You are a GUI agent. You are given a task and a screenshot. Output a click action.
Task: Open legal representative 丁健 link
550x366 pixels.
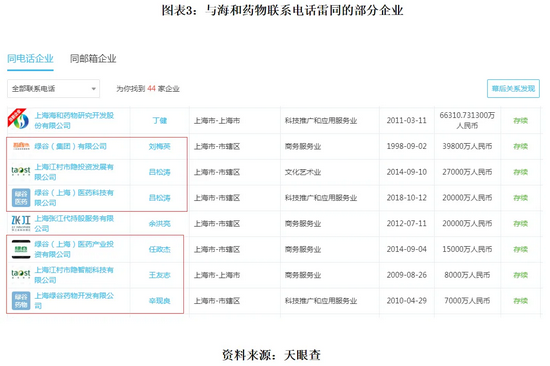click(160, 121)
